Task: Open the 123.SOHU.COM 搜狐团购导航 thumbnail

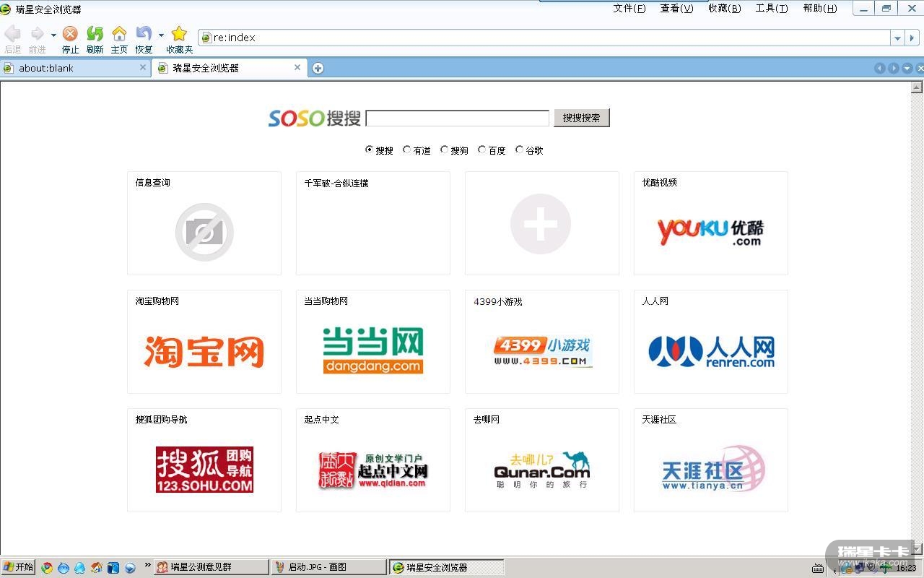Action: [x=204, y=470]
